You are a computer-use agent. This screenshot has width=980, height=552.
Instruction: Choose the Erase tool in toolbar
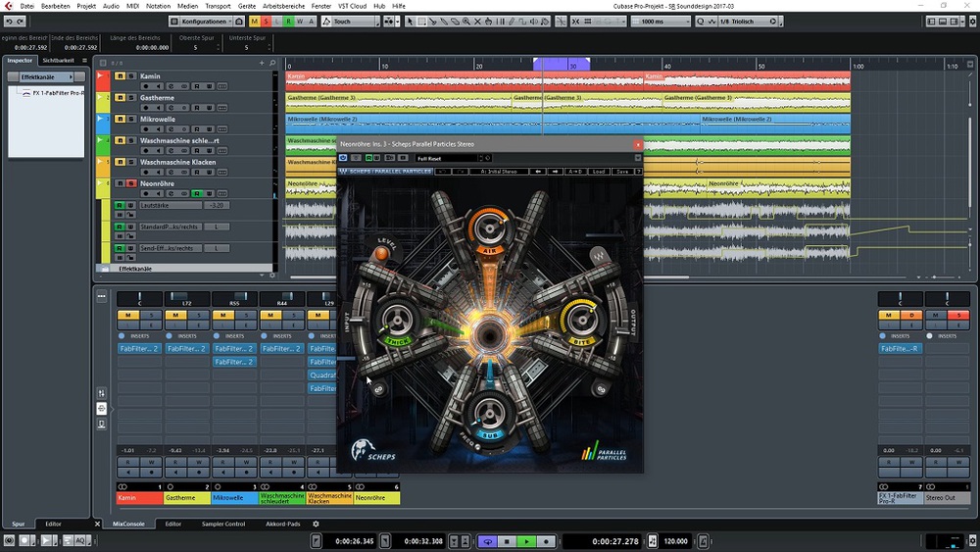(455, 22)
